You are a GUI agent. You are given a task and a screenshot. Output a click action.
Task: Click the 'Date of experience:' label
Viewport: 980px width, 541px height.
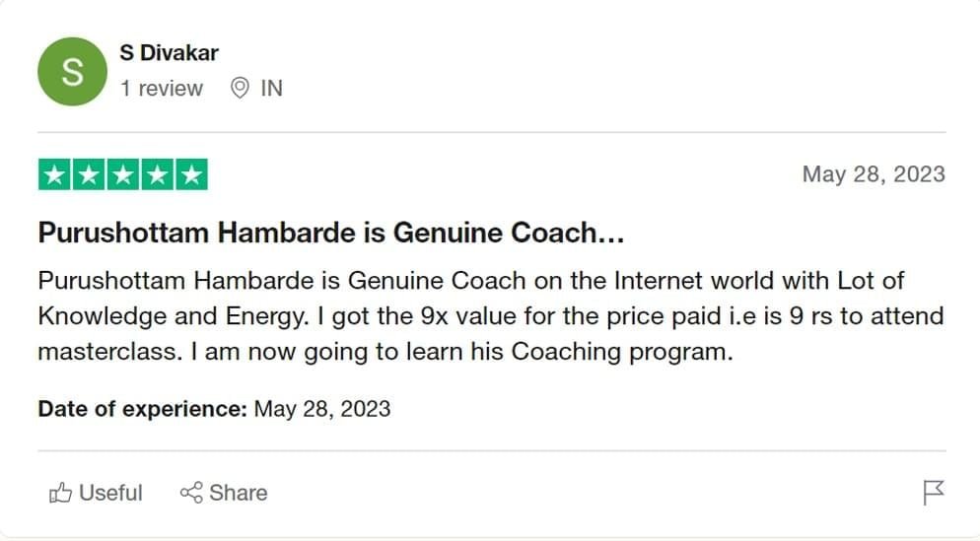[x=143, y=409]
